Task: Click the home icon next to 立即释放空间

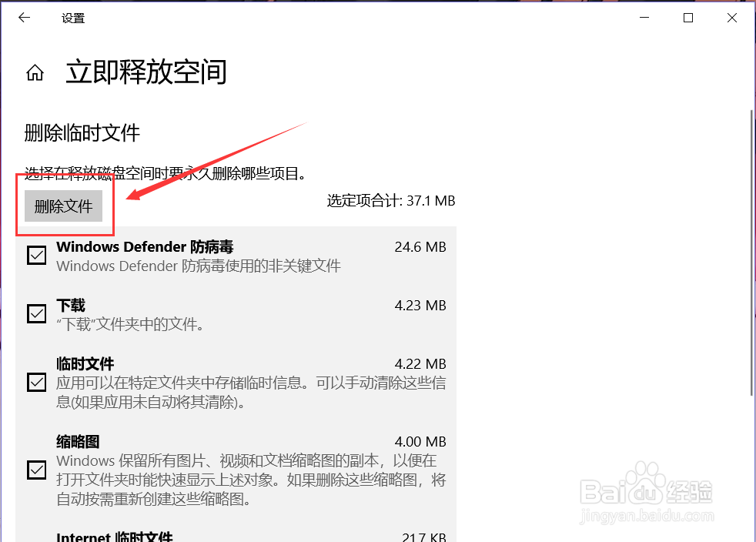Action: pyautogui.click(x=35, y=72)
